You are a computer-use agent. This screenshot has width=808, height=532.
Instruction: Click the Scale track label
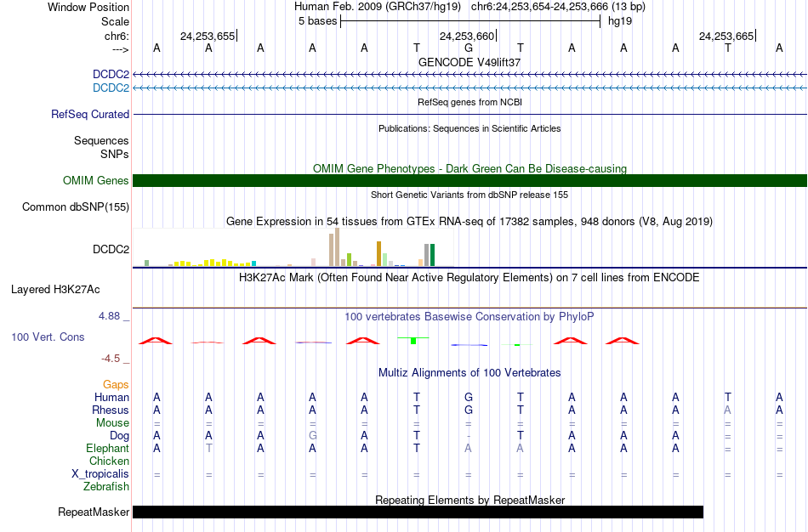coord(115,21)
